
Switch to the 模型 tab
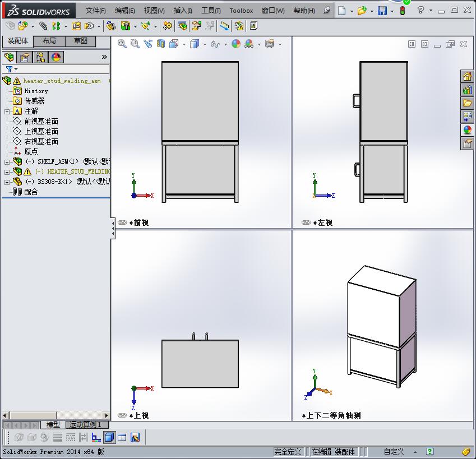pyautogui.click(x=53, y=425)
